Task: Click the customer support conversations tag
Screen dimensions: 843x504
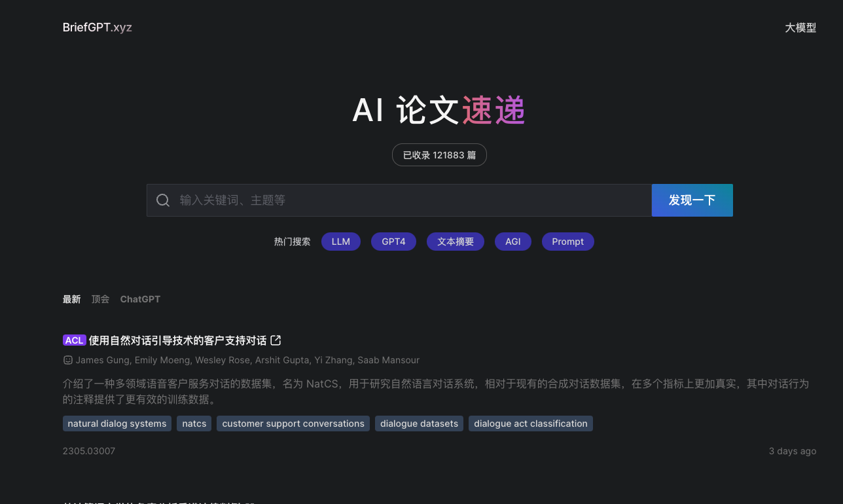Action: pos(293,423)
